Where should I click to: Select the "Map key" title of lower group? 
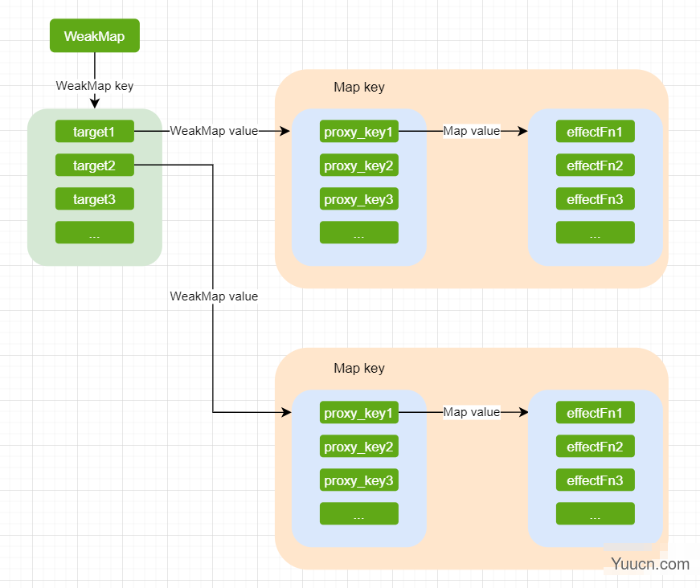pos(359,369)
